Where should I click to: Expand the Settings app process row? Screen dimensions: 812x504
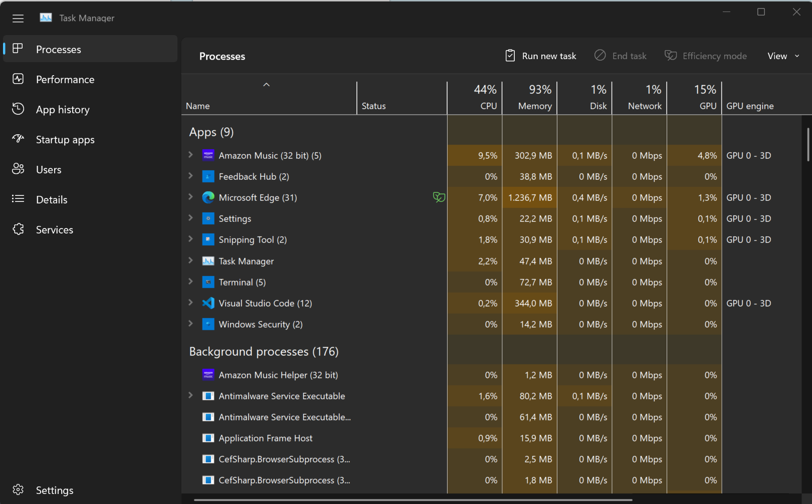tap(190, 218)
